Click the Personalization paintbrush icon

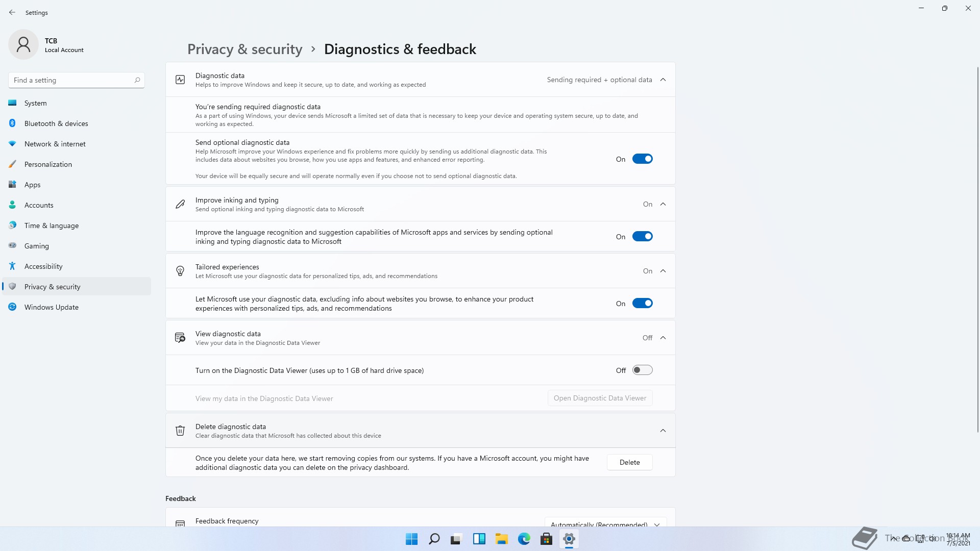coord(12,164)
